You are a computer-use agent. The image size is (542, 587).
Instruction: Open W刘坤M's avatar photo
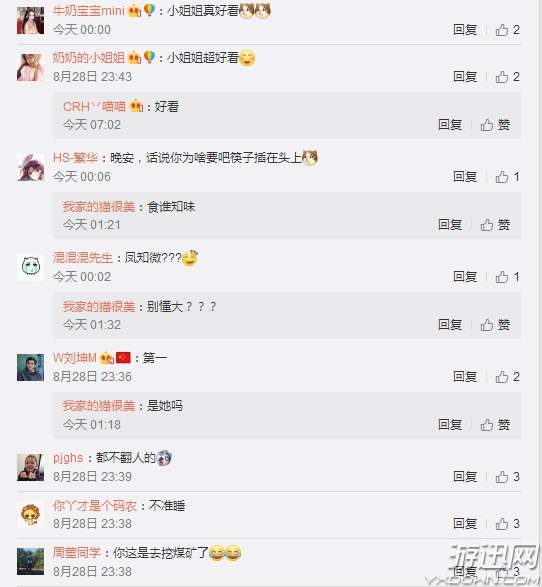point(30,367)
